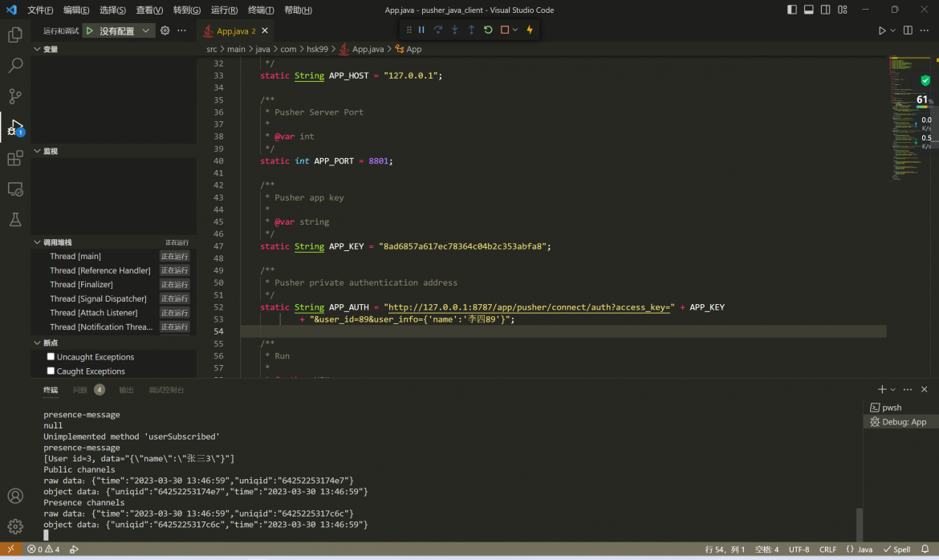
Task: Open the Remote Explorer view
Action: click(15, 189)
